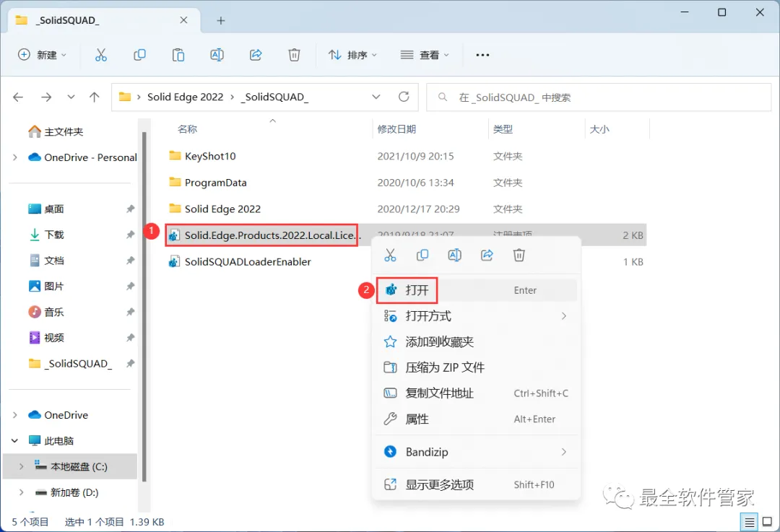Open 音乐 in the sidebar
Viewport: 780px width, 532px height.
click(x=46, y=313)
